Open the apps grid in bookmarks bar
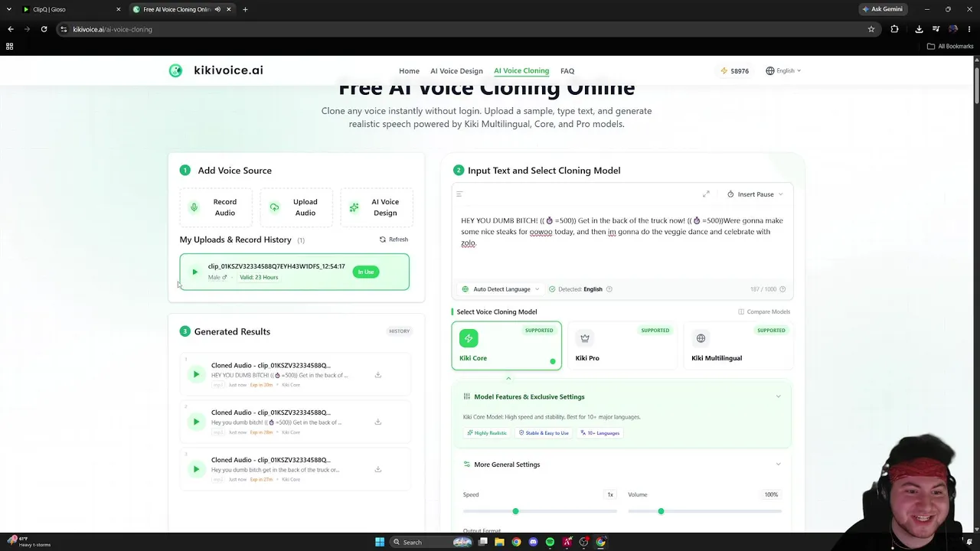Screen dimensions: 980x551 point(9,46)
